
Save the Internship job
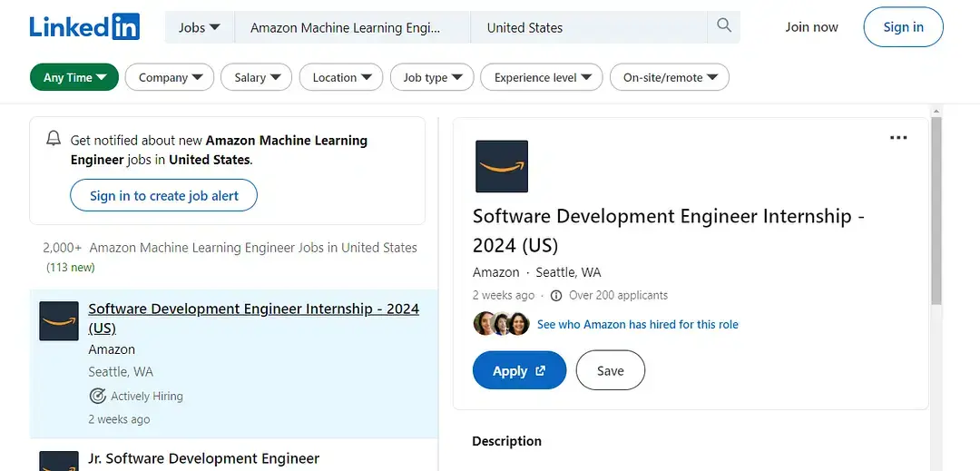point(610,370)
